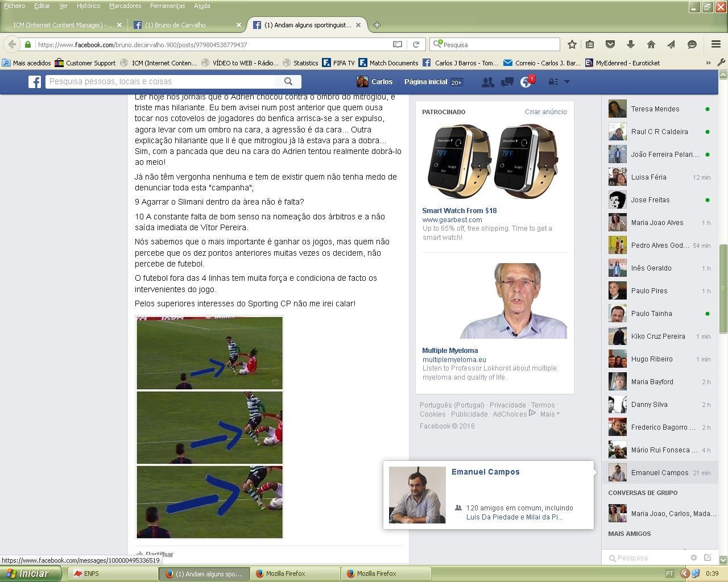Open notifications globe with red badge
Image resolution: width=728 pixels, height=582 pixels.
(526, 82)
